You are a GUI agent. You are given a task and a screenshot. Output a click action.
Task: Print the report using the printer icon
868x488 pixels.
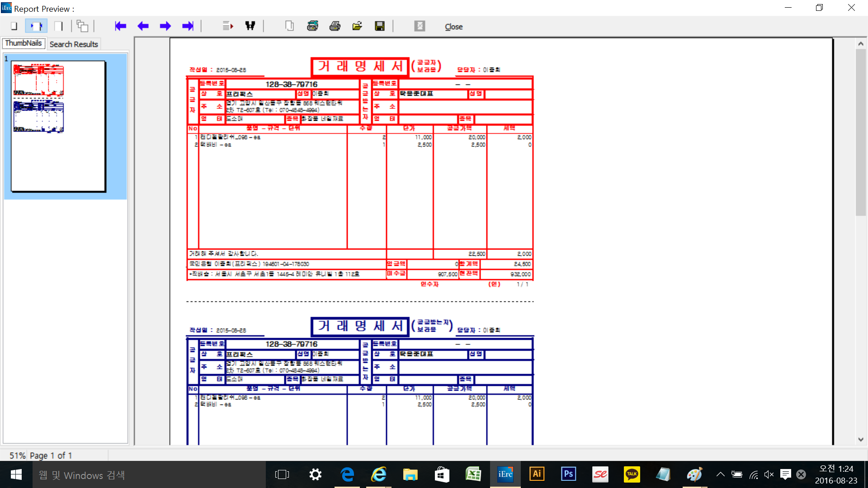tap(335, 26)
